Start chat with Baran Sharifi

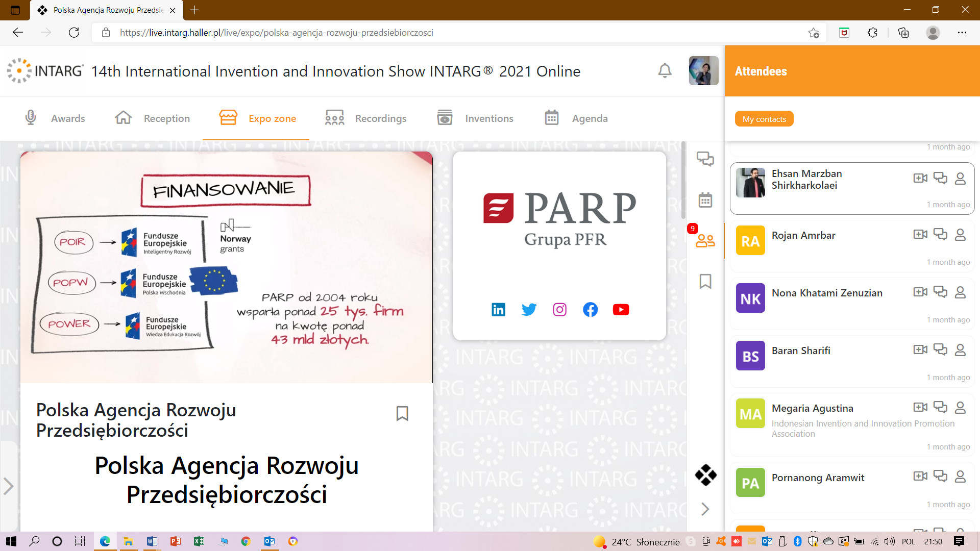click(940, 349)
